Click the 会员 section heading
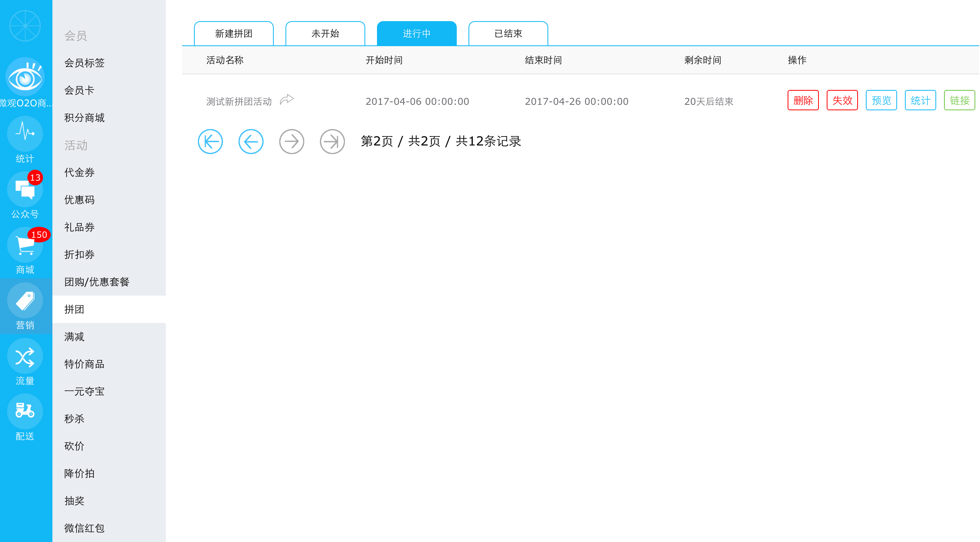 (x=76, y=36)
